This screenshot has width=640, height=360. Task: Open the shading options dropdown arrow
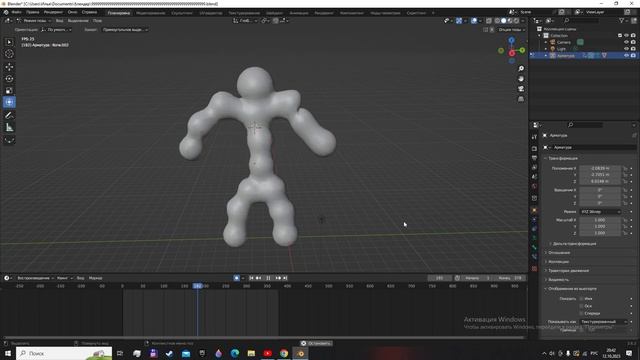coord(523,20)
